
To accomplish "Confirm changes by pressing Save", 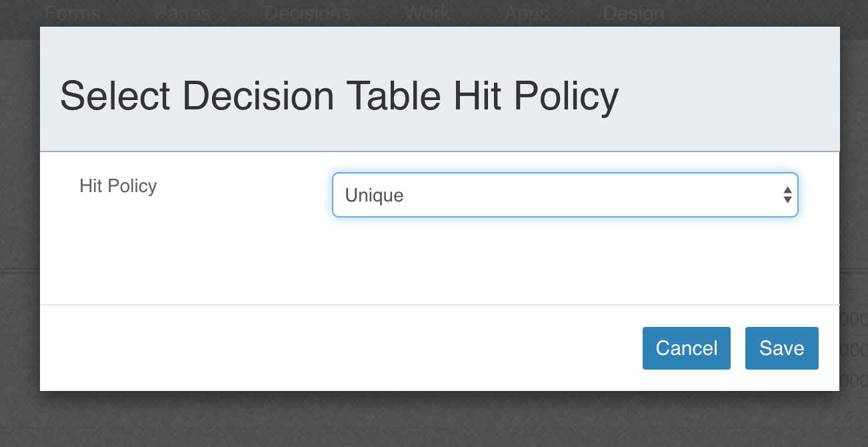I will (781, 348).
